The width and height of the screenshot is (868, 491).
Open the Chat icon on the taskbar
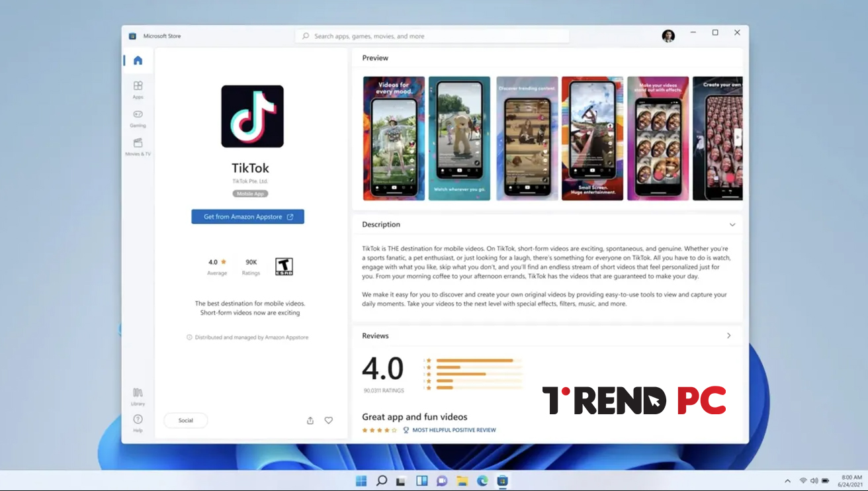442,481
